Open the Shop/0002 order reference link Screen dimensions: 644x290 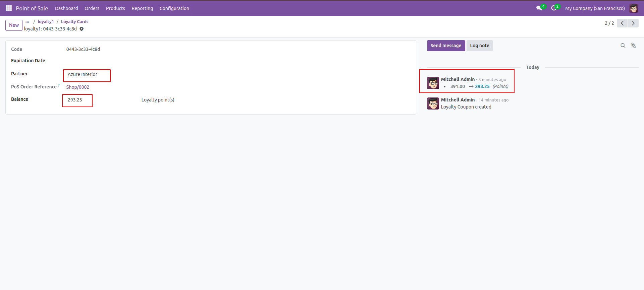(78, 87)
